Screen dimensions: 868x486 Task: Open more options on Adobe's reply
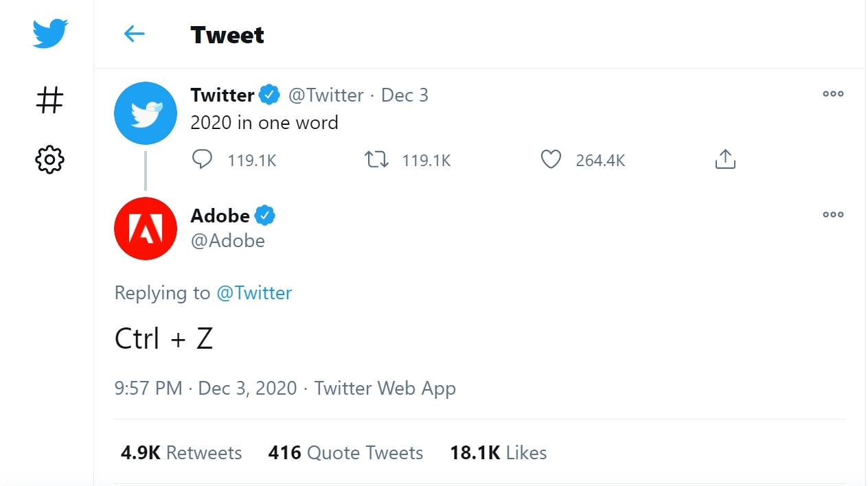point(833,215)
